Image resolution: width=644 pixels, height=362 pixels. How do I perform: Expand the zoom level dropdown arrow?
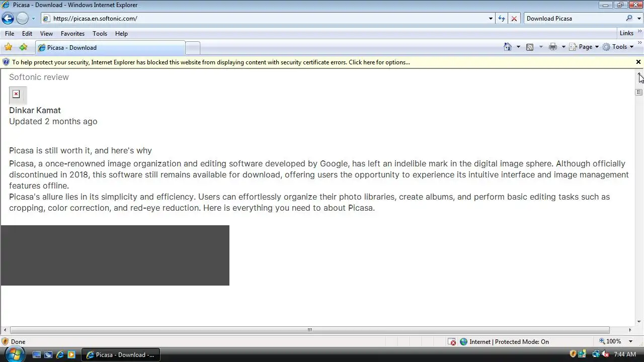pos(630,341)
